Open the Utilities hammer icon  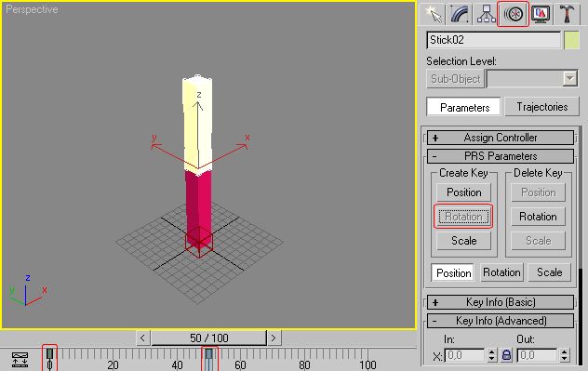click(x=567, y=14)
